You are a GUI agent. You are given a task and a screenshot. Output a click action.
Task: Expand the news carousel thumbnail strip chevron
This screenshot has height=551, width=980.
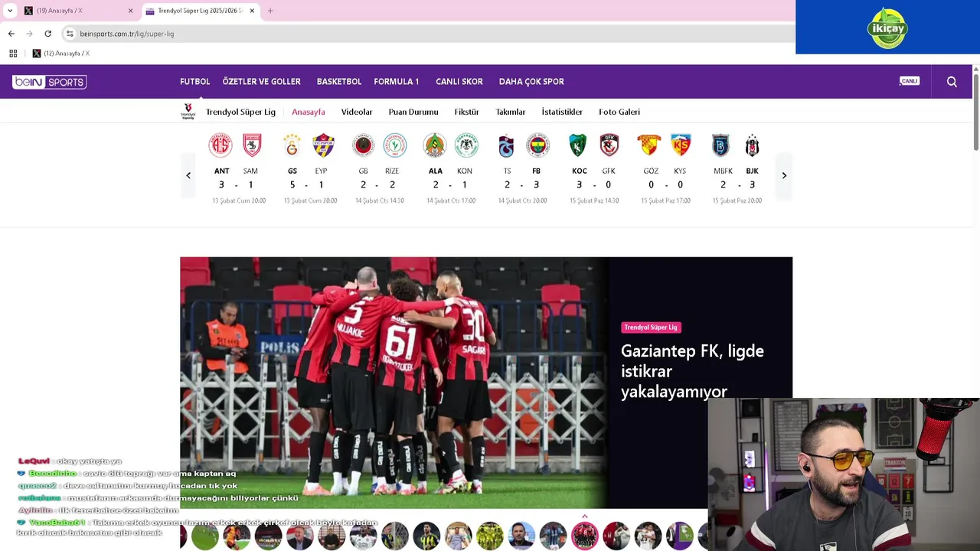[x=585, y=517]
